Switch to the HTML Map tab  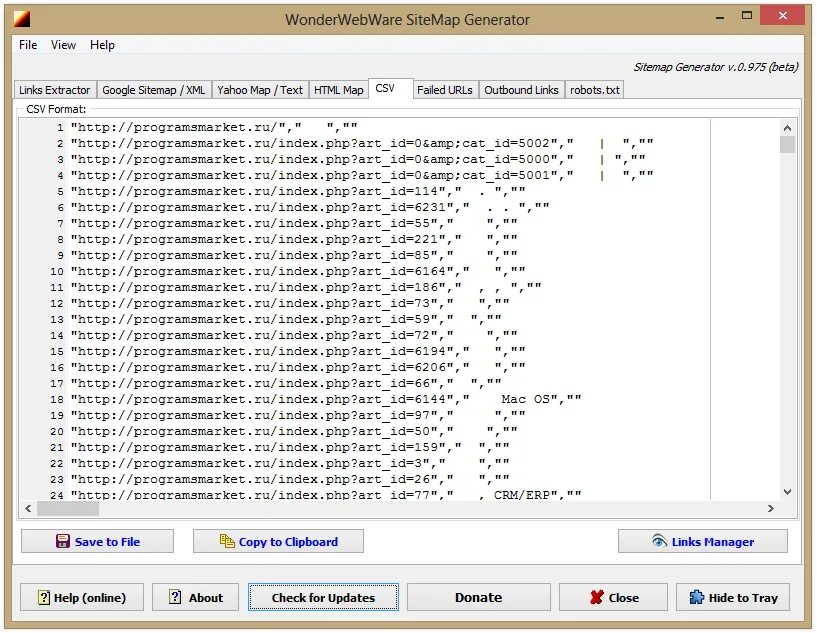(339, 90)
